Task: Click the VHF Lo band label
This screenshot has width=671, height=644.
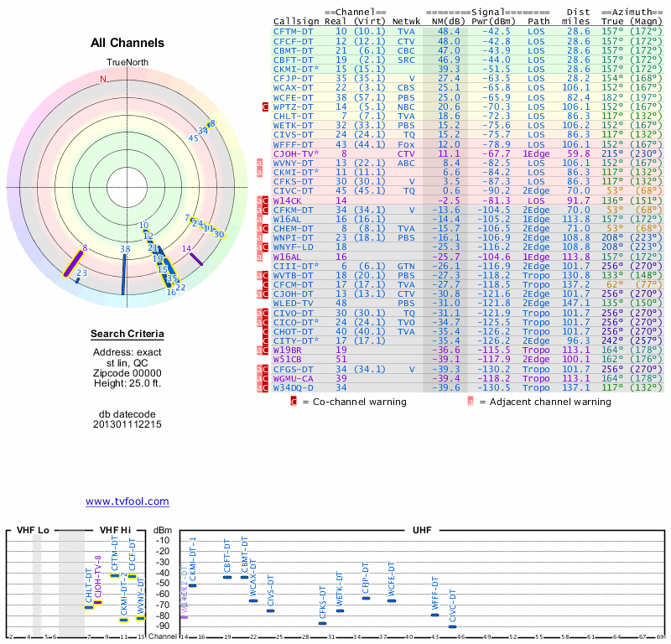Action: (x=32, y=531)
